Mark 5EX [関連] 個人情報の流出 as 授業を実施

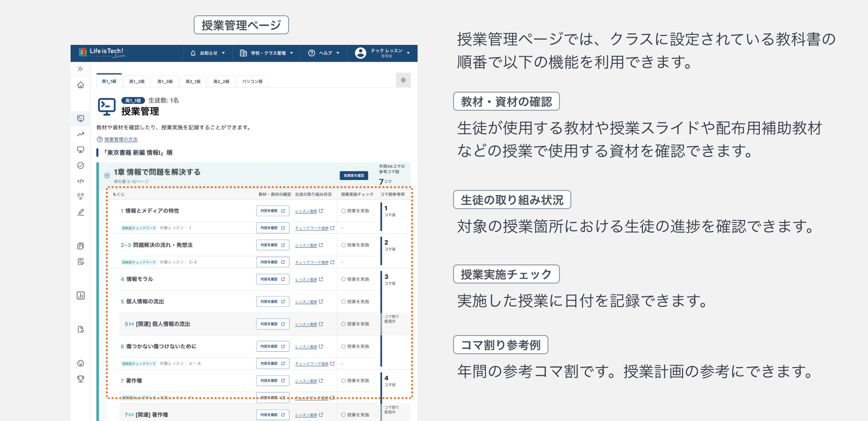[x=355, y=324]
